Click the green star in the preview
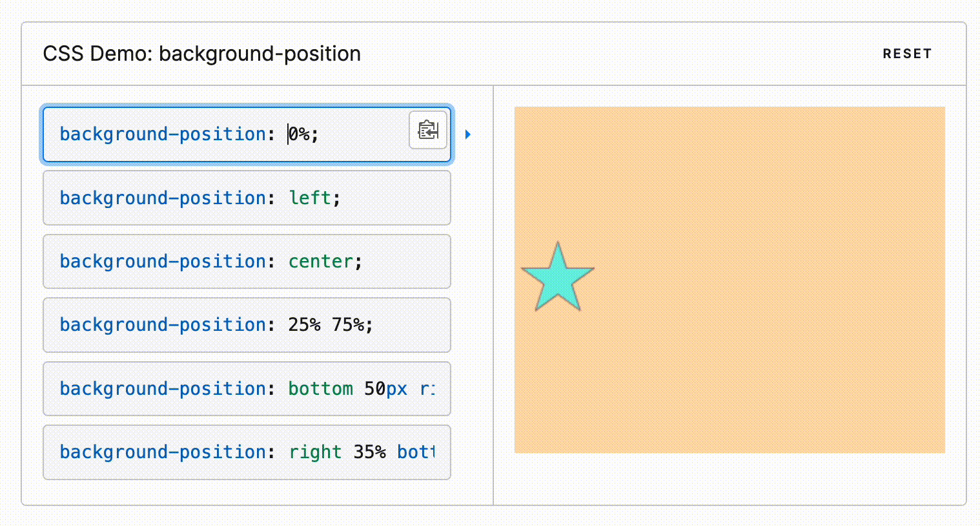Screen dimensions: 980x526 point(557,279)
